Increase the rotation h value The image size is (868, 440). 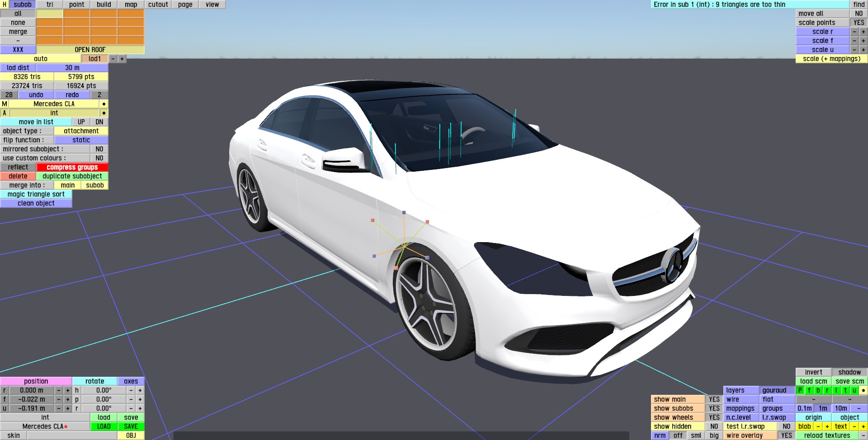pos(140,390)
